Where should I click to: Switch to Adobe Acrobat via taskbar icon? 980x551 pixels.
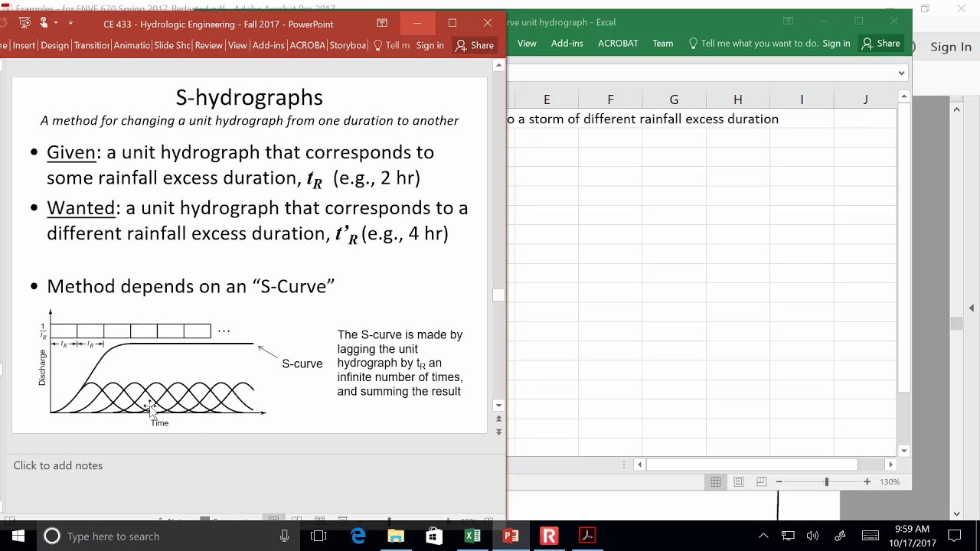coord(587,536)
